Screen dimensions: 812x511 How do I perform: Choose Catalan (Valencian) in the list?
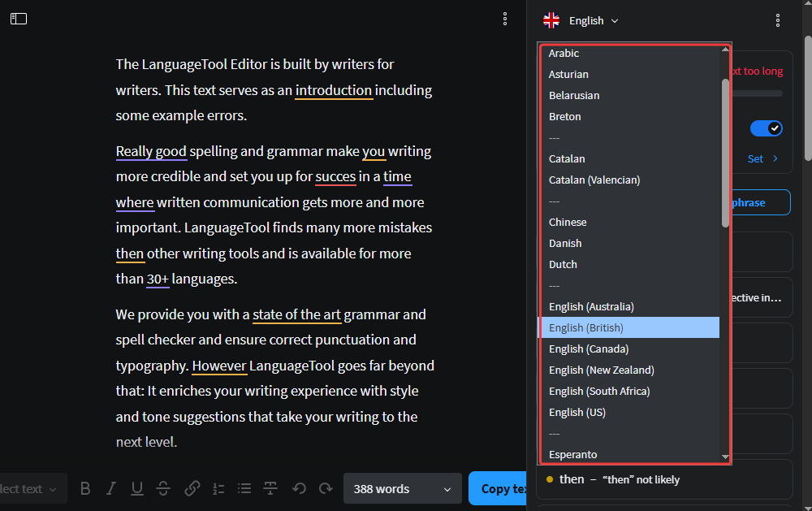(594, 180)
